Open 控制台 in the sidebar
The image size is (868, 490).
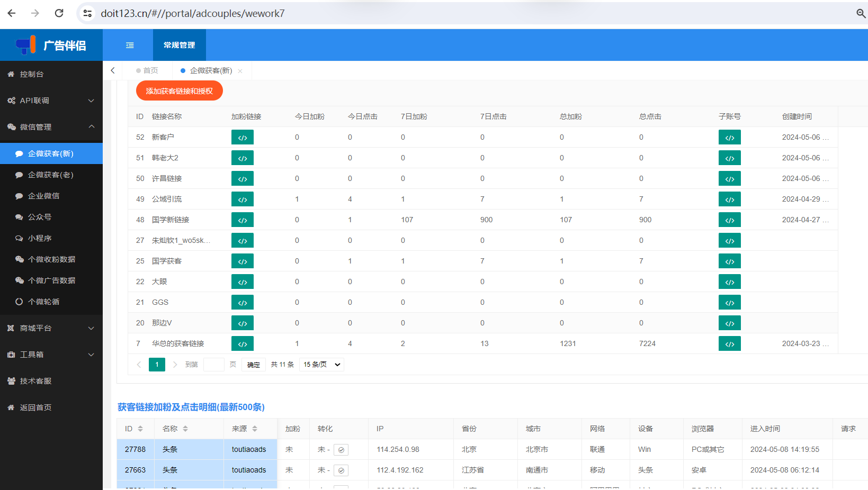click(x=51, y=74)
